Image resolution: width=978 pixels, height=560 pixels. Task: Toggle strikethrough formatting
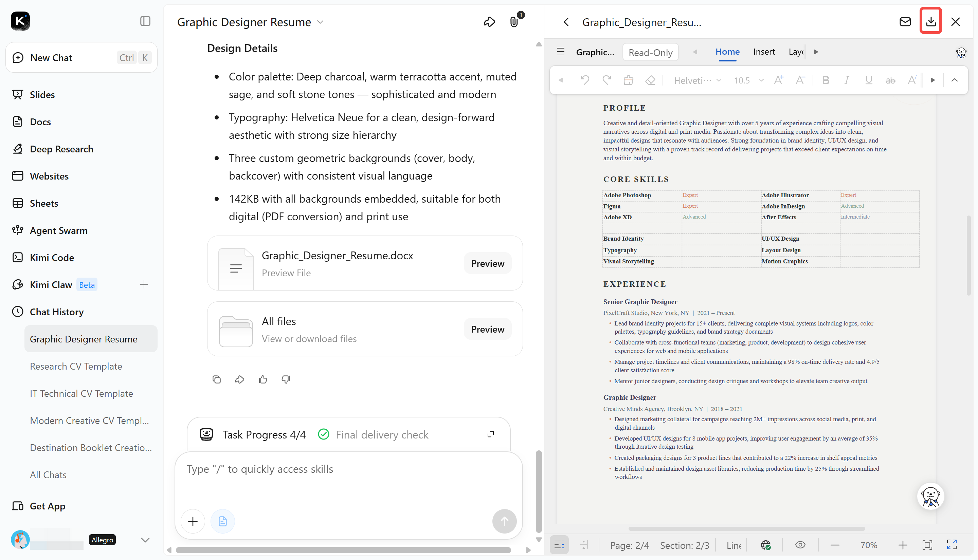click(x=890, y=80)
